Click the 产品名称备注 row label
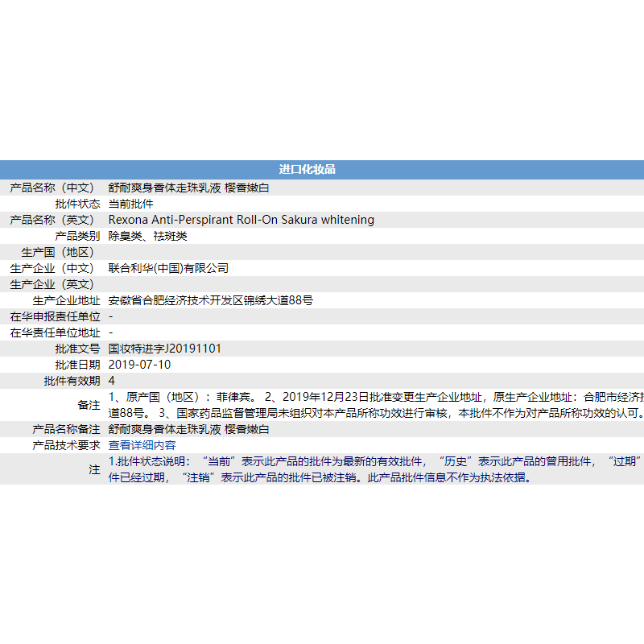Screen dimensions: 644x644 [66, 429]
